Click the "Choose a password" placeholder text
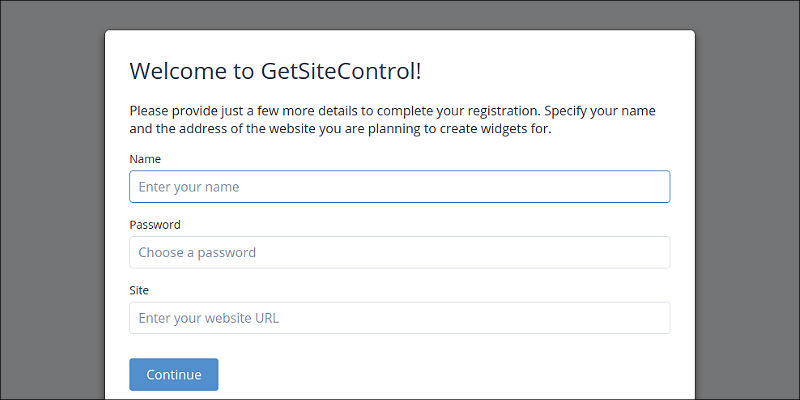 197,253
